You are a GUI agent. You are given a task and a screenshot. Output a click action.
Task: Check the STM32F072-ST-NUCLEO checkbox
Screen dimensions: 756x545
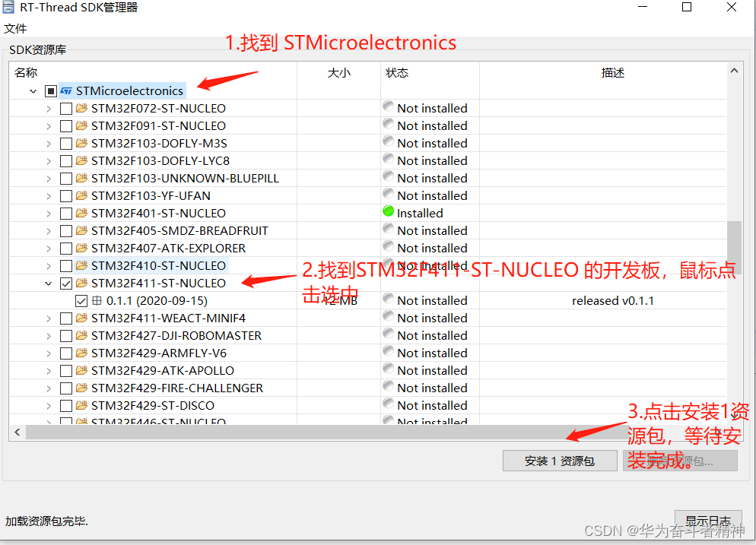(66, 109)
